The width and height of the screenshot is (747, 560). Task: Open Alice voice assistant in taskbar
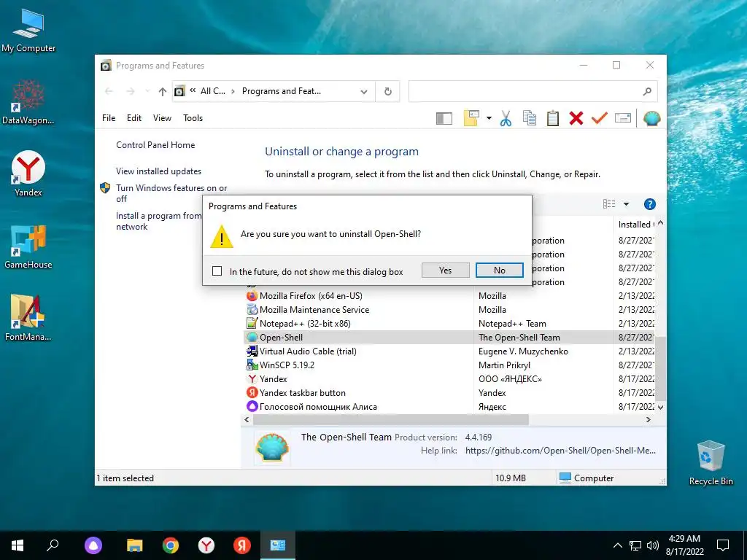(x=93, y=545)
